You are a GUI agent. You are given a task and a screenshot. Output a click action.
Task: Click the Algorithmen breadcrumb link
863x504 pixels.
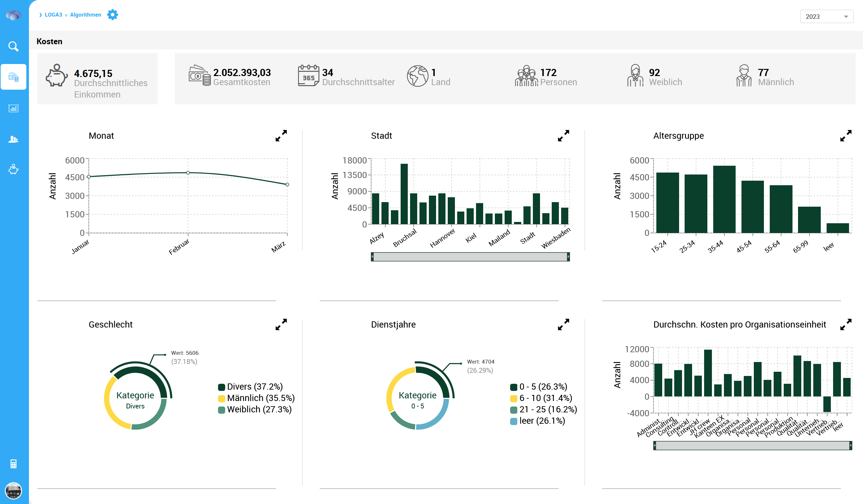pos(85,15)
